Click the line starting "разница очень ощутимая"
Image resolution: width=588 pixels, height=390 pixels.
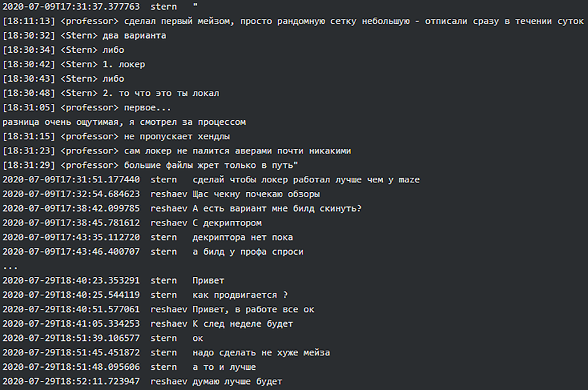[x=124, y=122]
